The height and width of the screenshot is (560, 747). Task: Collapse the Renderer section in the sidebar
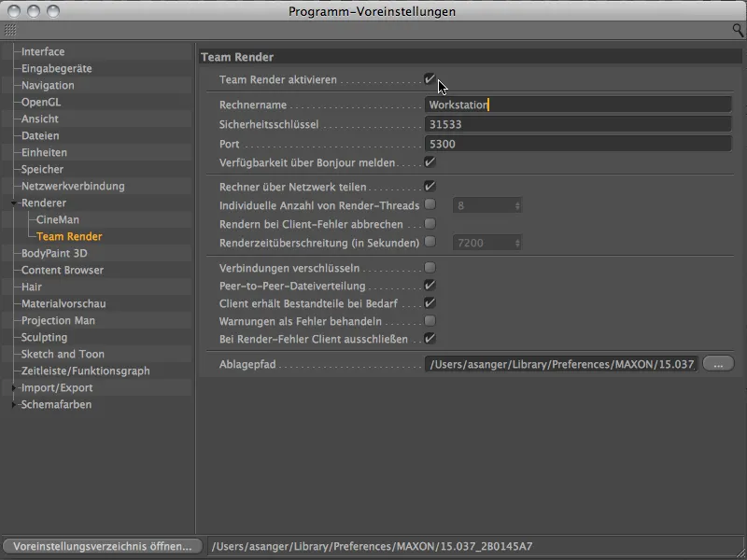click(x=13, y=202)
